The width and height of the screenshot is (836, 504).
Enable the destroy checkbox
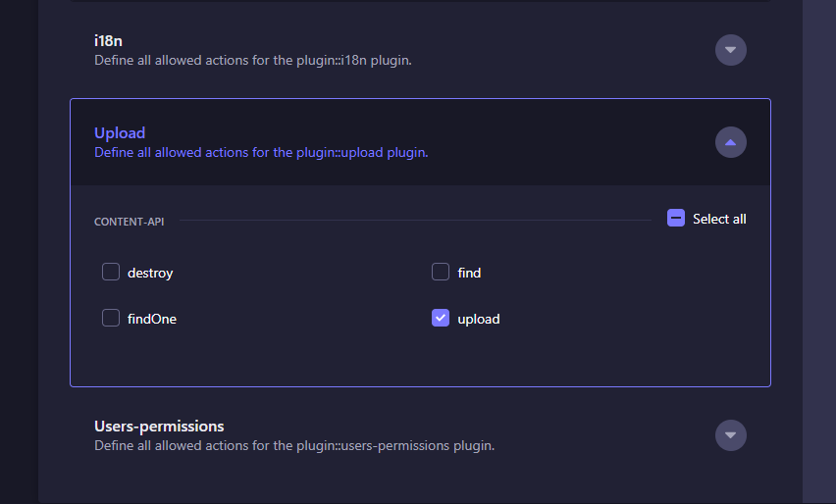tap(111, 272)
